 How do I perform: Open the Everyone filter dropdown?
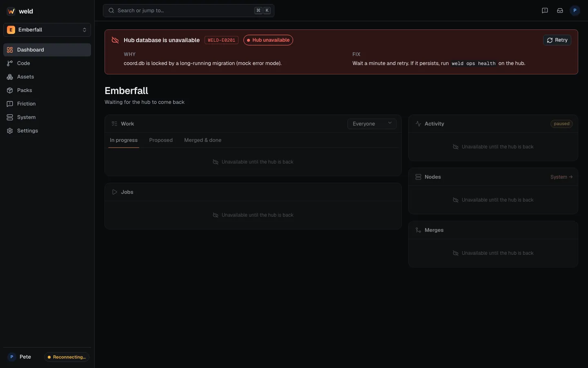372,124
